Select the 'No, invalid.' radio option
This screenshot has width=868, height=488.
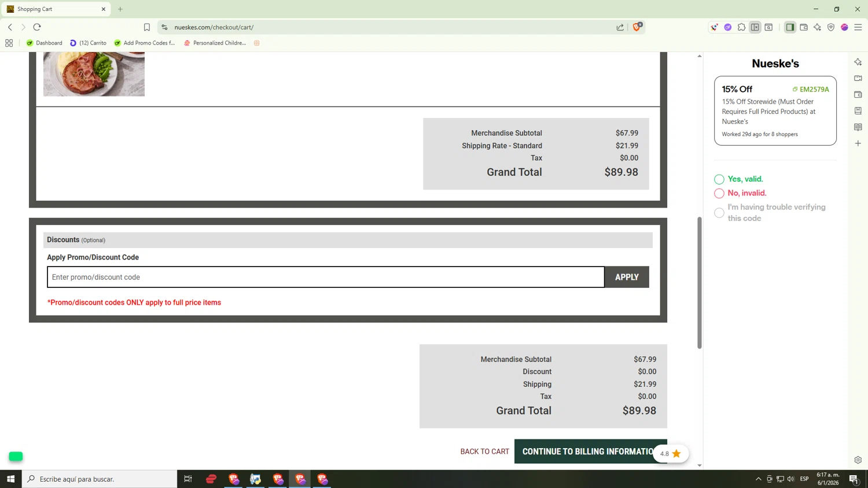pos(719,193)
